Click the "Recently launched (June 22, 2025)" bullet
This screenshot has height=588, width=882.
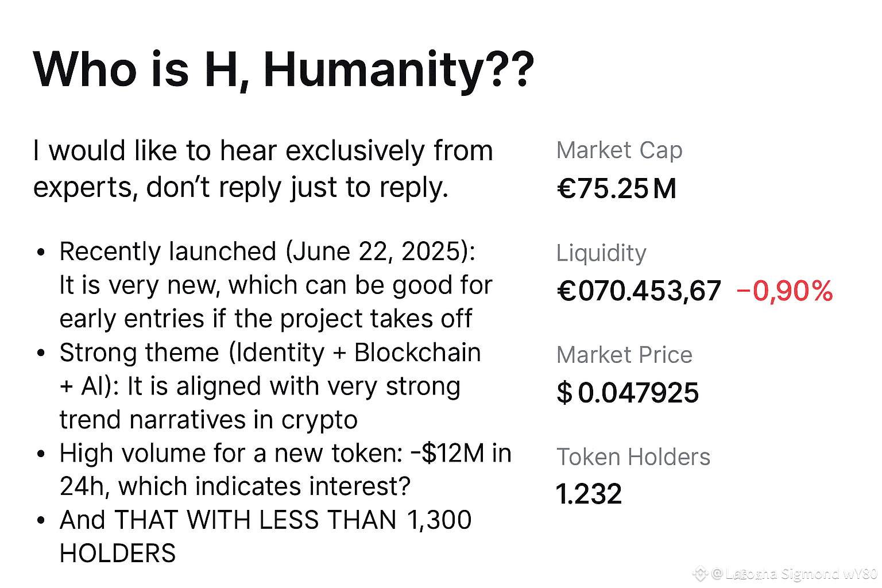tap(267, 252)
